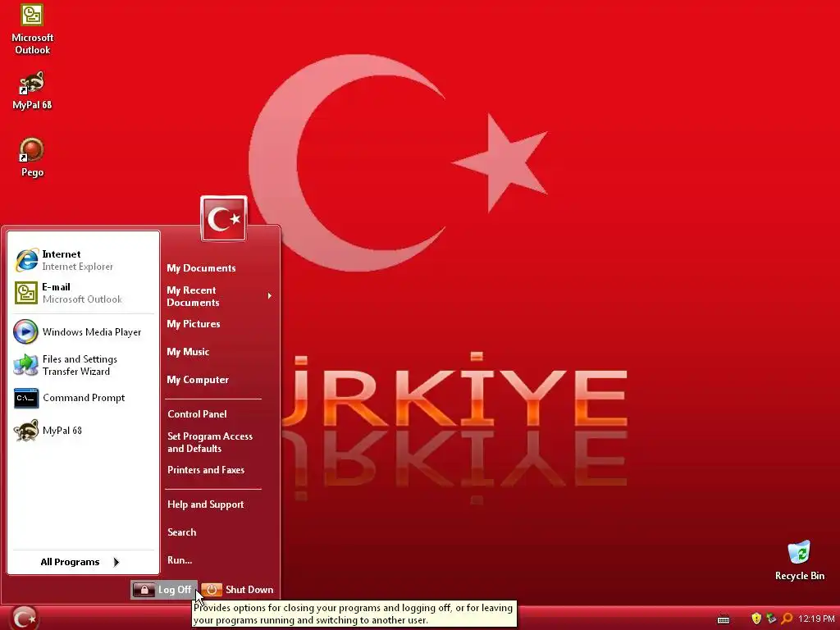This screenshot has width=840, height=630.
Task: Click the Start button with crescent emblem
Action: coord(24,618)
